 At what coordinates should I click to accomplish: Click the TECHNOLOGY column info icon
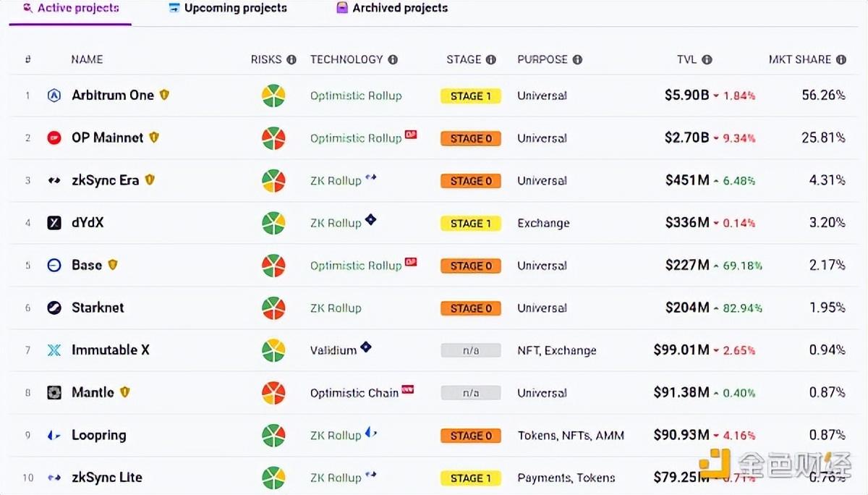coord(393,60)
